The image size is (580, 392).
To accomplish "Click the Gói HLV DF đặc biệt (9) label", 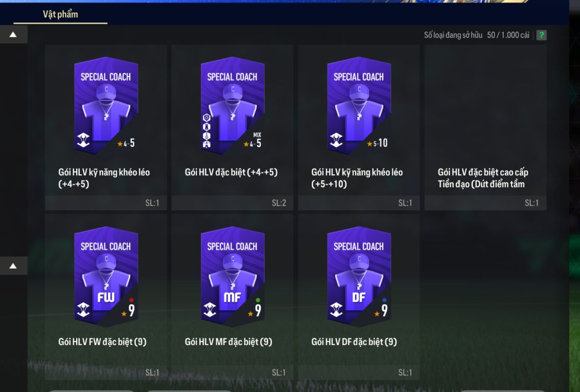I will point(354,342).
